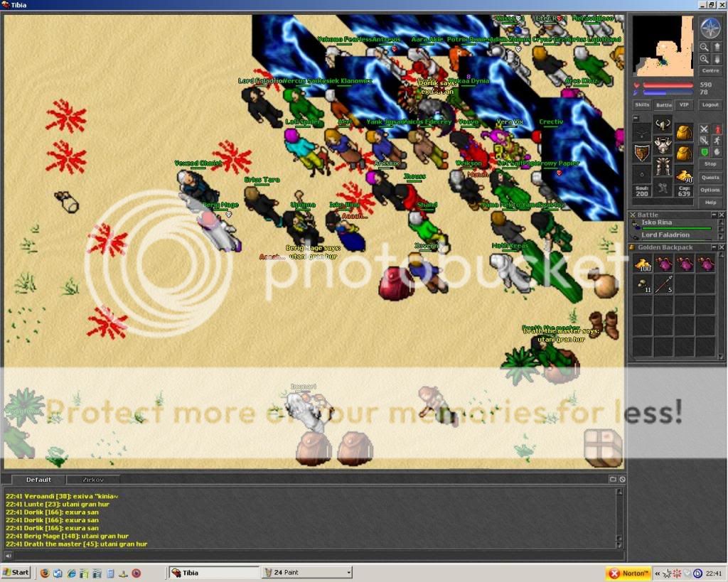Click the down arrow of the Golden Backpack scrollbar
The height and width of the screenshot is (582, 728).
(721, 357)
